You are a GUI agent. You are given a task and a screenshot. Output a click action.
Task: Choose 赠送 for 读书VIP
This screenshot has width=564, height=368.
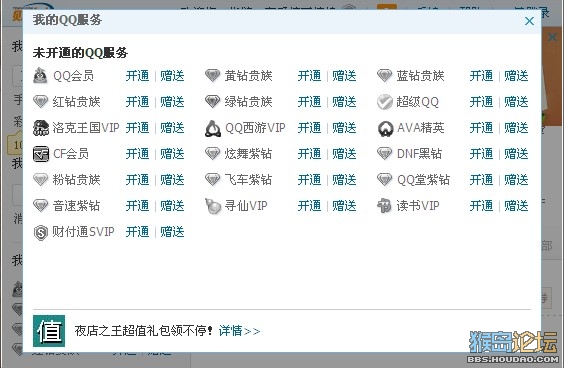coord(516,206)
